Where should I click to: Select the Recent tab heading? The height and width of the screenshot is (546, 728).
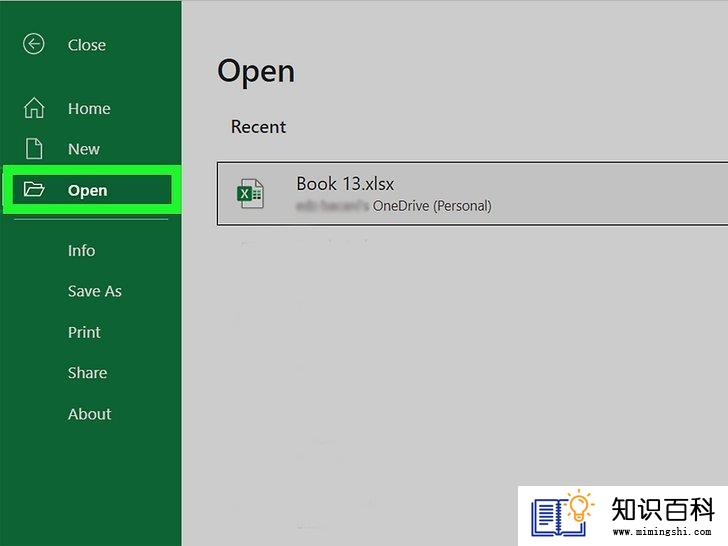click(x=259, y=127)
